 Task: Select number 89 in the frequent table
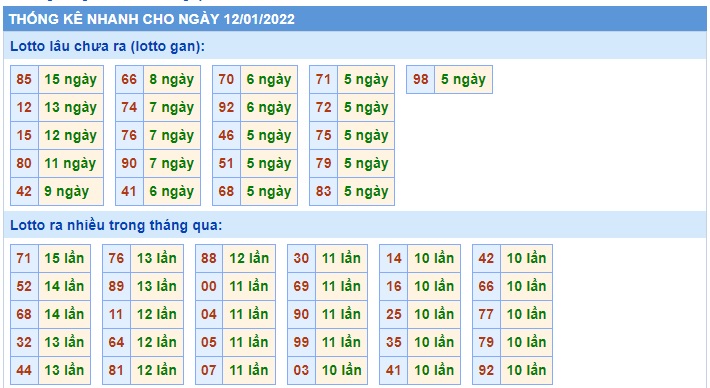(116, 286)
